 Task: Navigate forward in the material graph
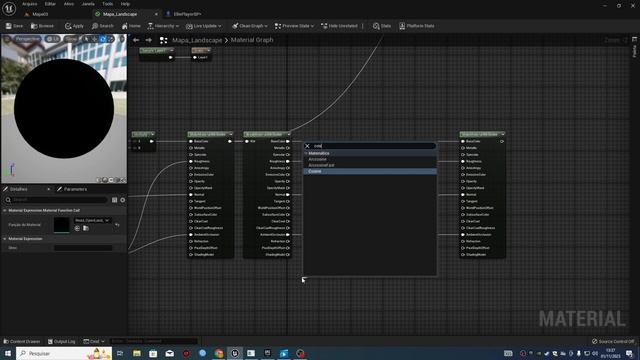click(149, 40)
